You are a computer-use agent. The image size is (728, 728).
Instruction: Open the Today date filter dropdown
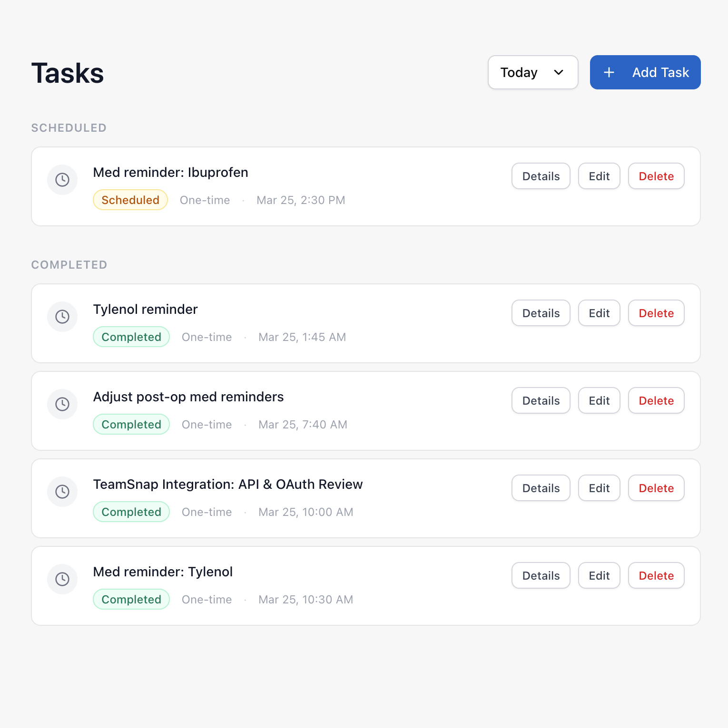pos(532,72)
